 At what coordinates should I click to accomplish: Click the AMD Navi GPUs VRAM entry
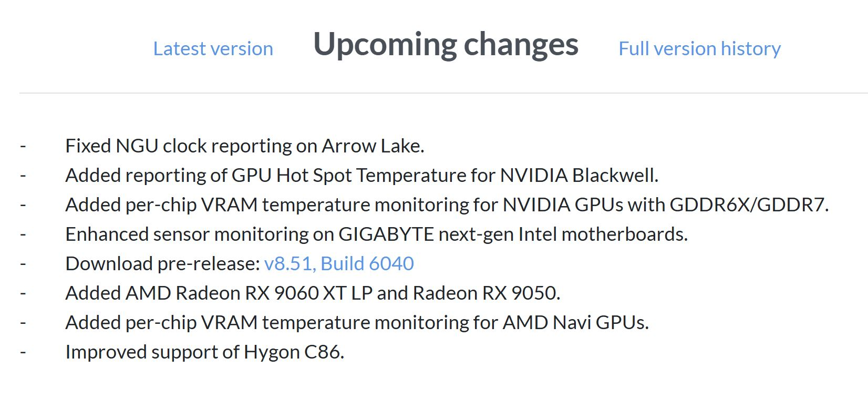tap(357, 322)
